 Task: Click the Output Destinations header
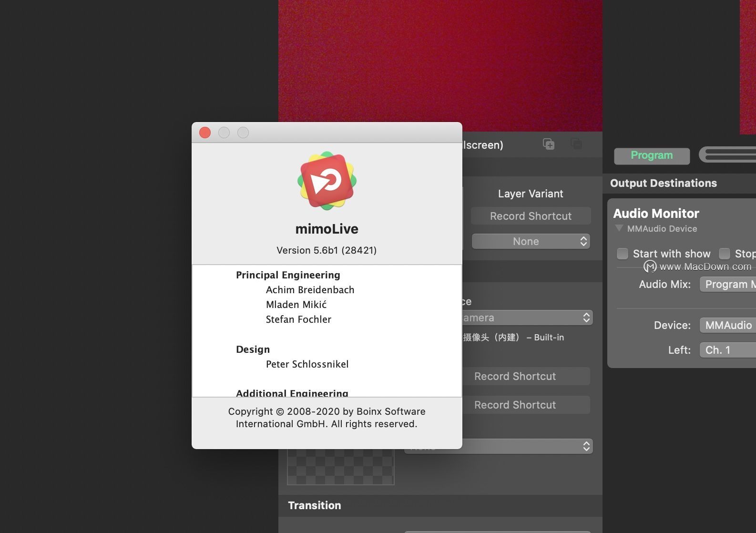(x=663, y=183)
